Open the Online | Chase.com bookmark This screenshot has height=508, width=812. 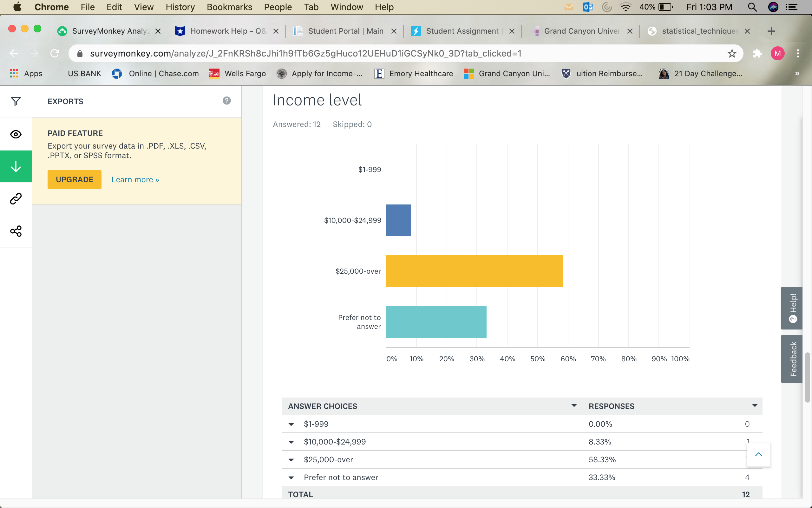coord(155,74)
